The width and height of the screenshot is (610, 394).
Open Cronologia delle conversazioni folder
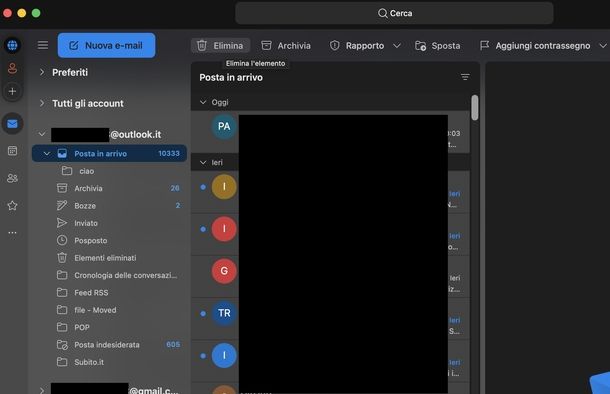[x=109, y=275]
